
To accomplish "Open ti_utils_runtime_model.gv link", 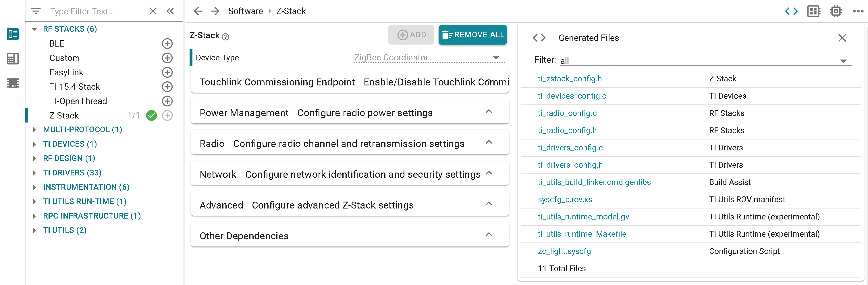I will point(583,217).
